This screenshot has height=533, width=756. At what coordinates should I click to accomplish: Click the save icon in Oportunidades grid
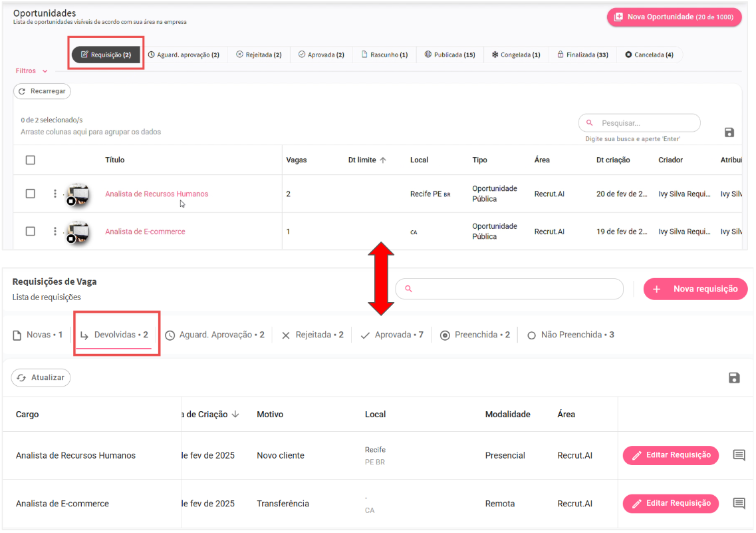click(x=729, y=132)
